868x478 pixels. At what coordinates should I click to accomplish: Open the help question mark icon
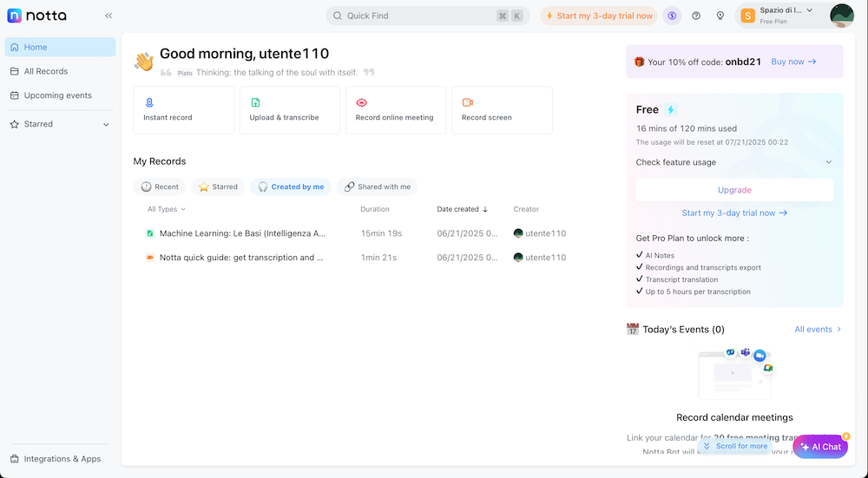[696, 16]
